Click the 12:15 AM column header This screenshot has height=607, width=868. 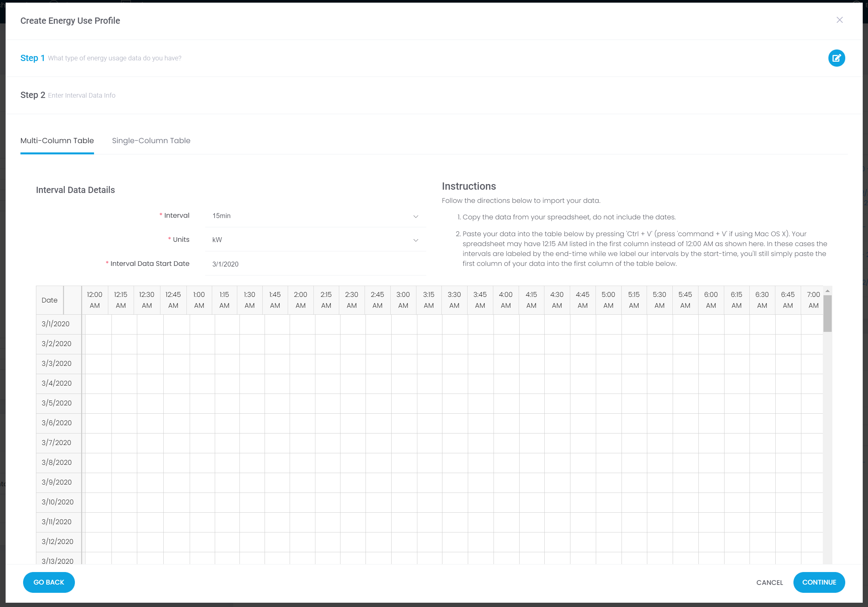point(121,300)
